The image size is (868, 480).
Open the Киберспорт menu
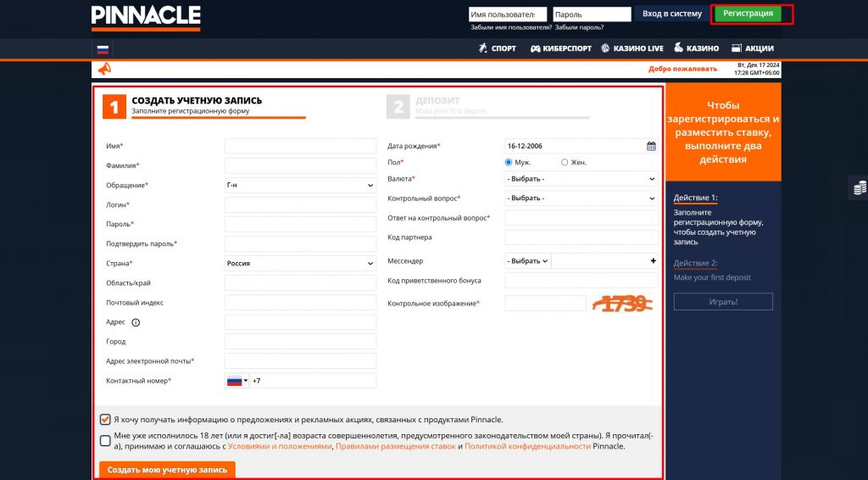pos(561,48)
